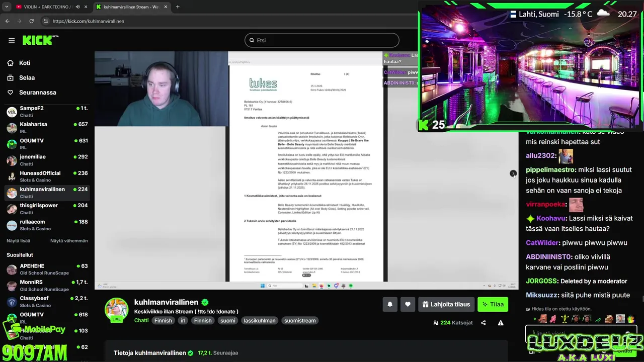Click allu2302 emote image in chat
The height and width of the screenshot is (362, 644).
566,156
